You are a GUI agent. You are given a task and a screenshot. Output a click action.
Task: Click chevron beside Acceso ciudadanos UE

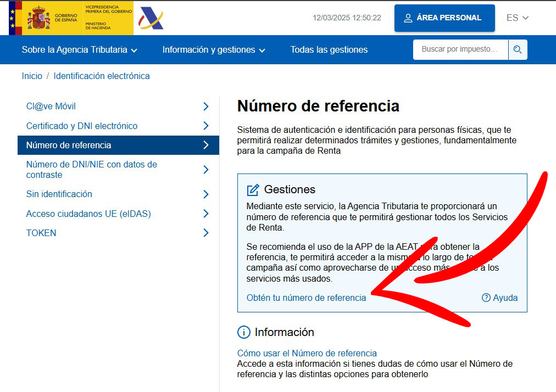point(206,214)
